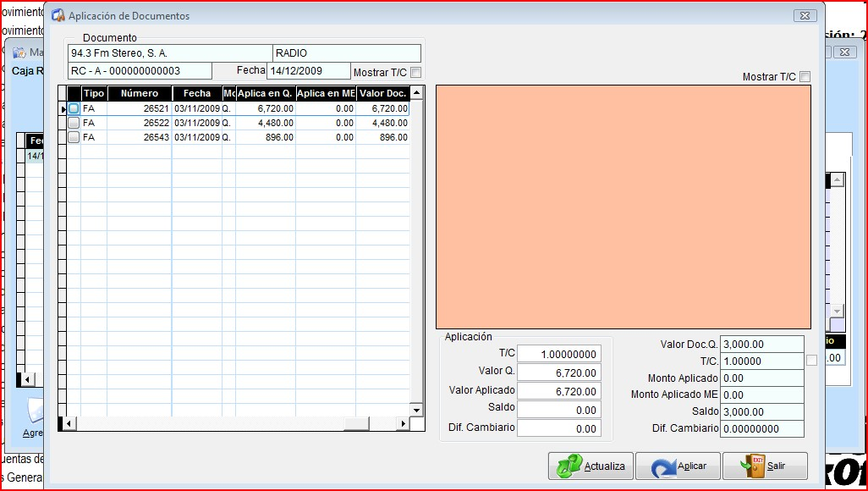
Task: Click the grid's horizontal scroll right arrow
Action: click(403, 423)
